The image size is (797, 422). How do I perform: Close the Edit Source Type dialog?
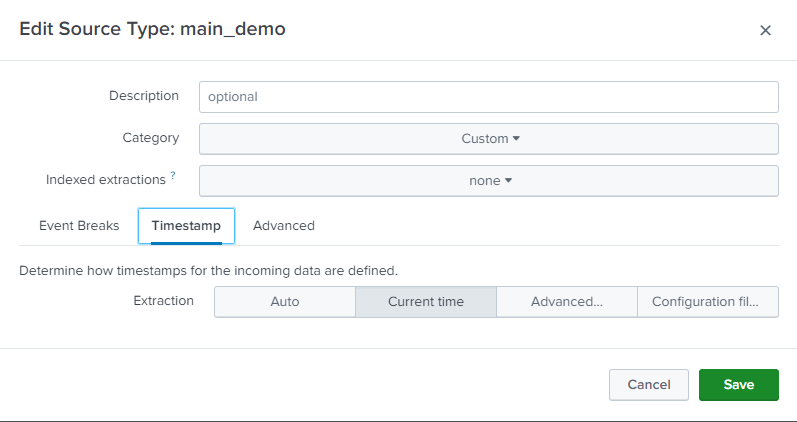[765, 30]
